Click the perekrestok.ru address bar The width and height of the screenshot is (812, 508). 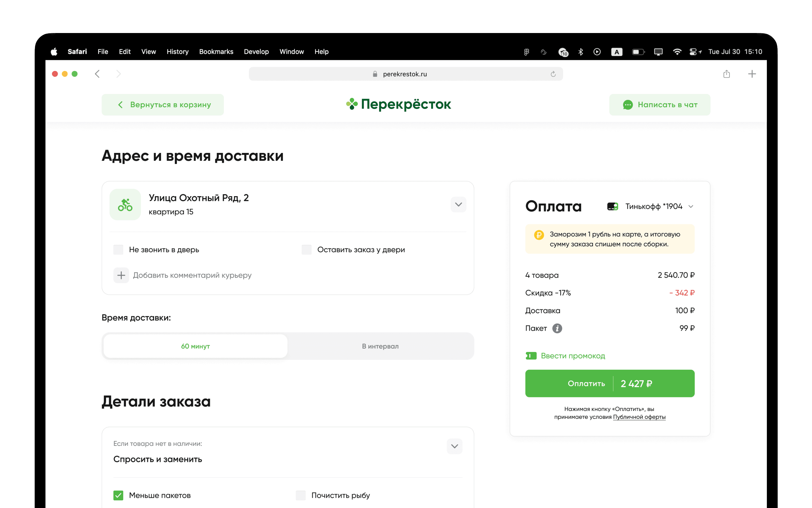406,74
